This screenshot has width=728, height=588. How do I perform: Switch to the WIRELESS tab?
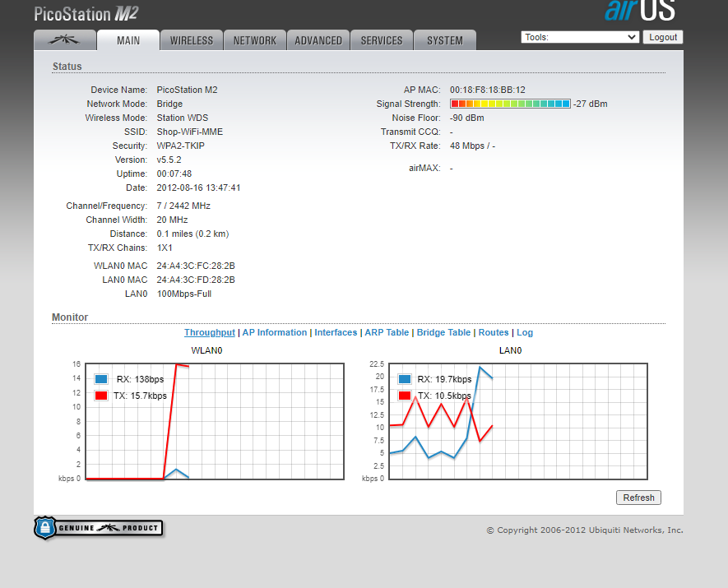tap(192, 40)
